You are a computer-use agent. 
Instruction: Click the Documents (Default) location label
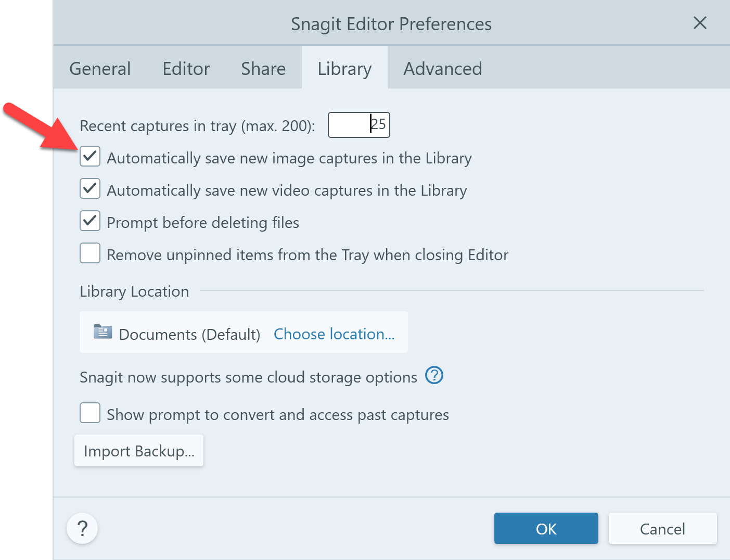click(189, 334)
